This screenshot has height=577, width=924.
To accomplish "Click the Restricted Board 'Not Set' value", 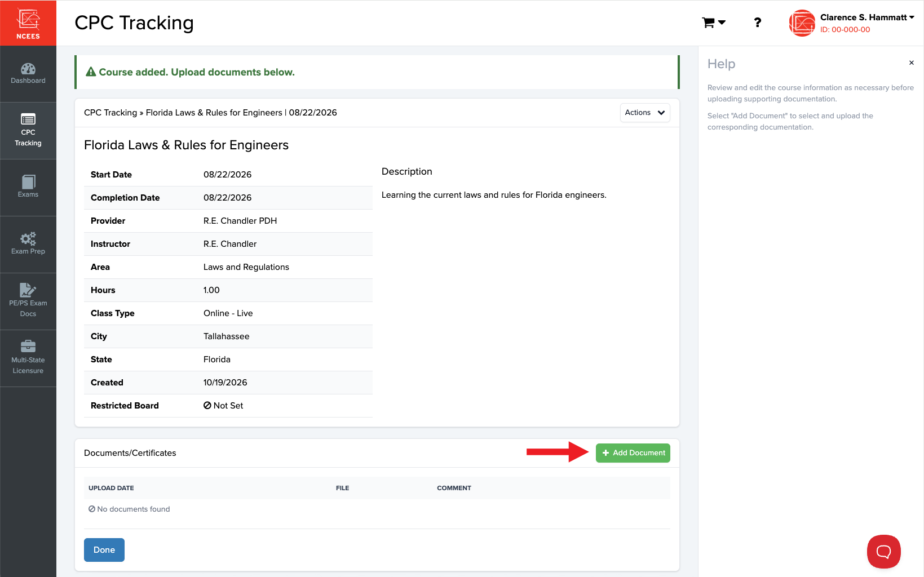I will click(x=223, y=406).
